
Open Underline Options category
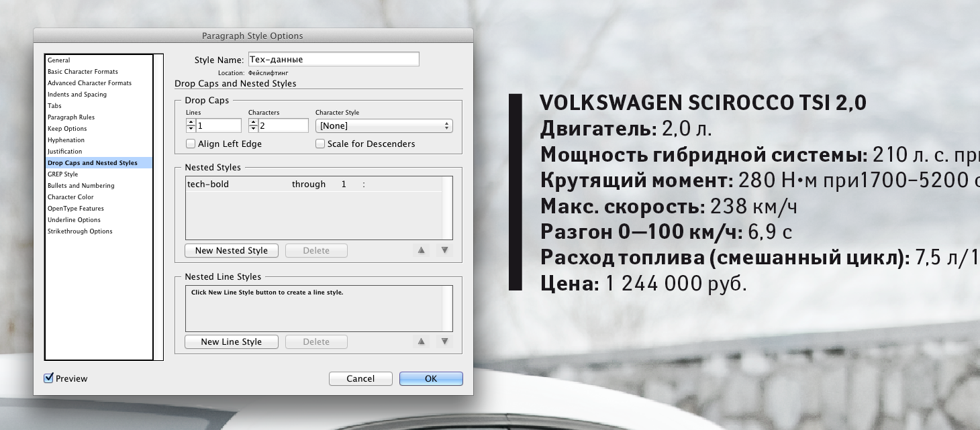click(99, 220)
